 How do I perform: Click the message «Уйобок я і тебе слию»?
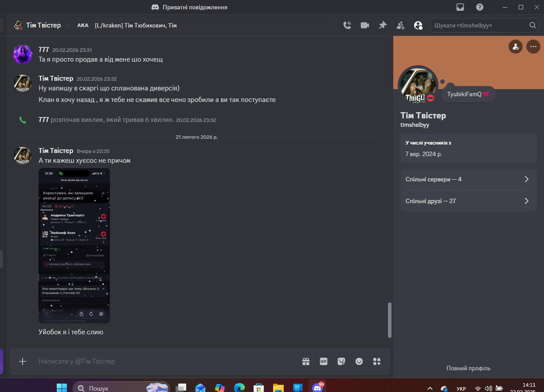coord(71,332)
